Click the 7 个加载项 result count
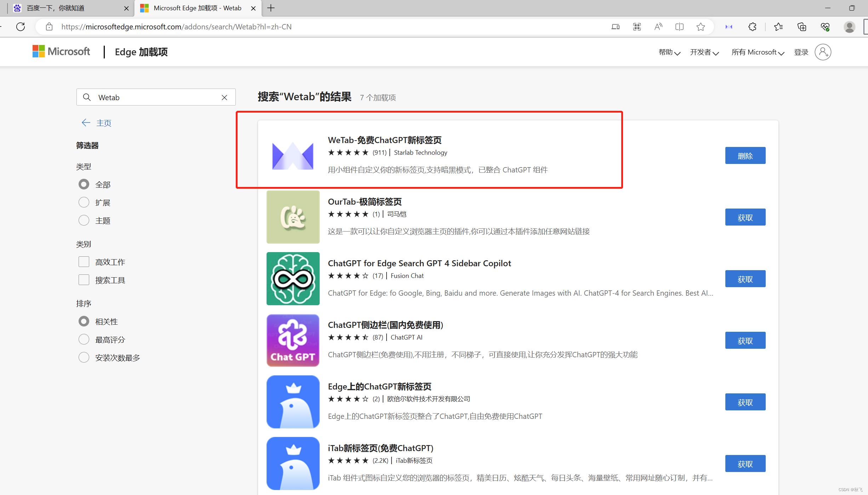 [378, 98]
